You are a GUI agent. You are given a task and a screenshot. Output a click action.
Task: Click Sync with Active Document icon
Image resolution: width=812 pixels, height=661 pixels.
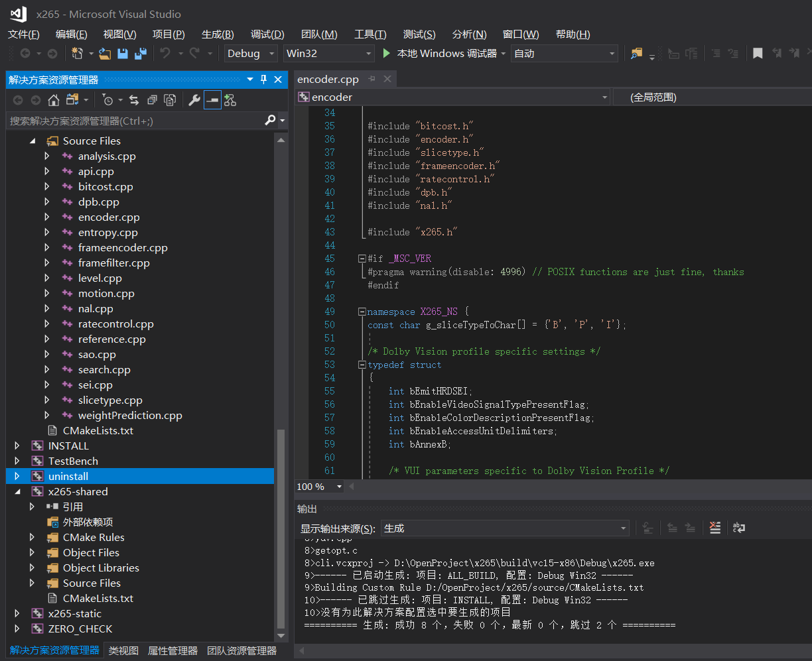(x=134, y=100)
